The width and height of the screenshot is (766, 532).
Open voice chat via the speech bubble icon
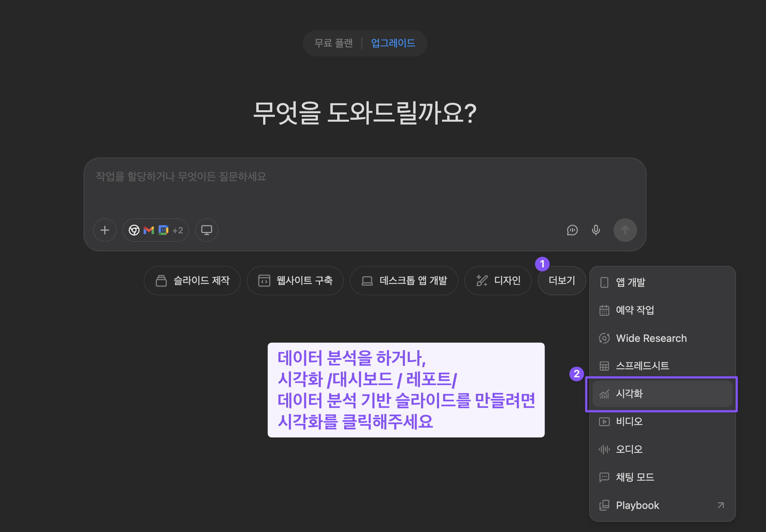(x=572, y=230)
